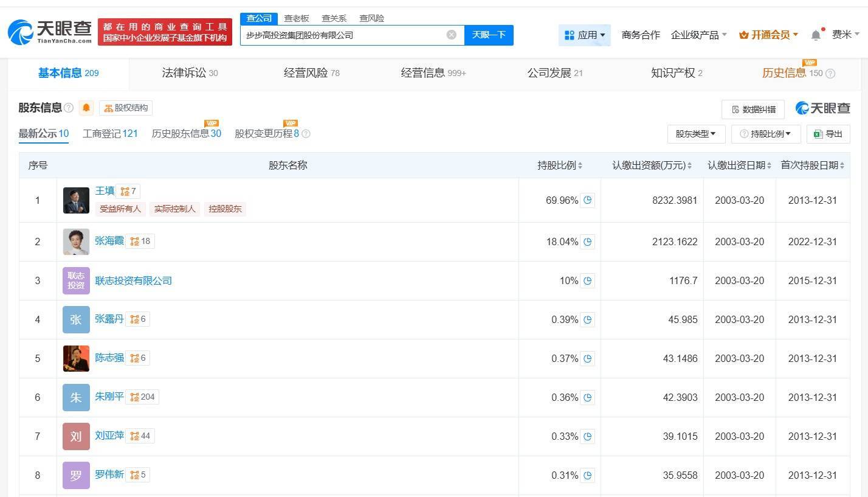The height and width of the screenshot is (497, 868).
Task: Click 朱刚平's related companies badge 204
Action: tap(143, 397)
